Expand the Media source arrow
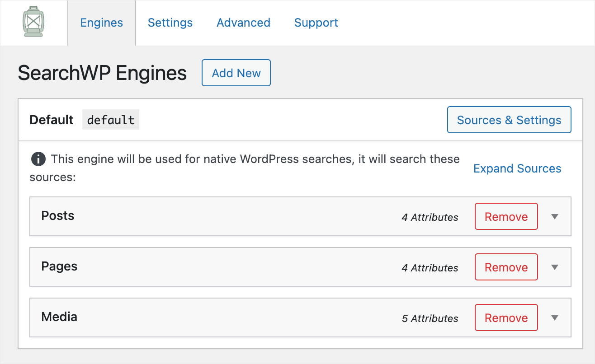Viewport: 595px width, 364px height. pos(555,318)
